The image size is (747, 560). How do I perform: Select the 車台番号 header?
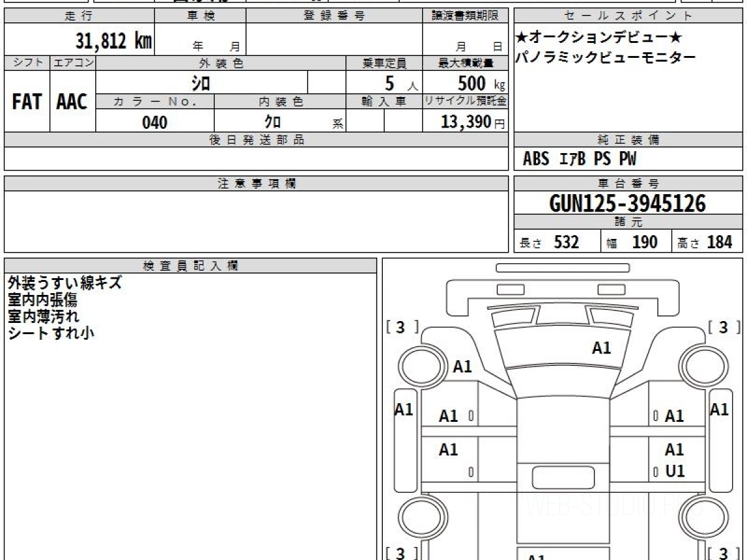(629, 184)
